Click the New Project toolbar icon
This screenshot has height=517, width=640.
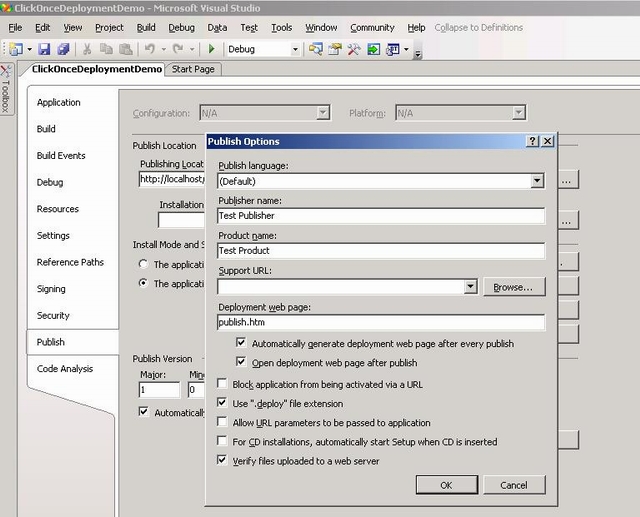tap(16, 49)
